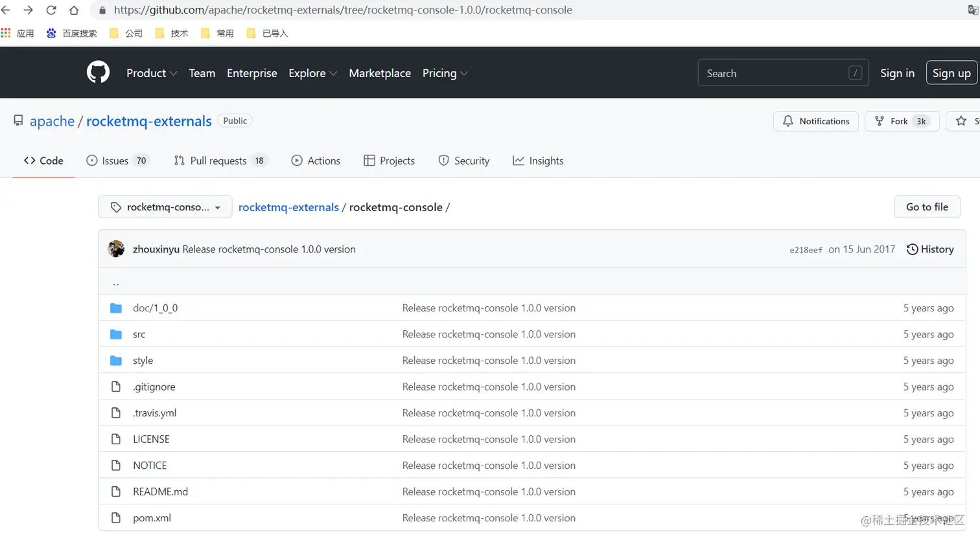Click the file icon next to .gitignore
980x542 pixels.
(116, 387)
